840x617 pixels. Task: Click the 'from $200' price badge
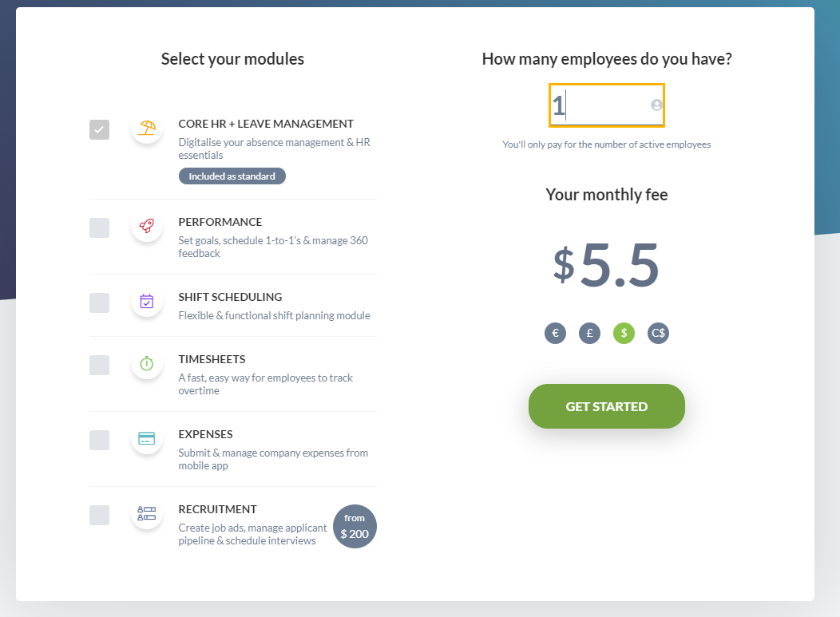pos(355,527)
